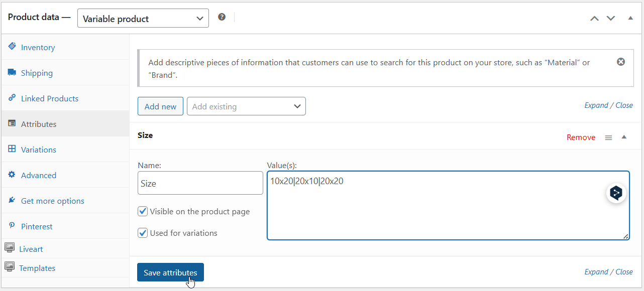The width and height of the screenshot is (644, 291).
Task: Click Save attributes button
Action: point(170,272)
